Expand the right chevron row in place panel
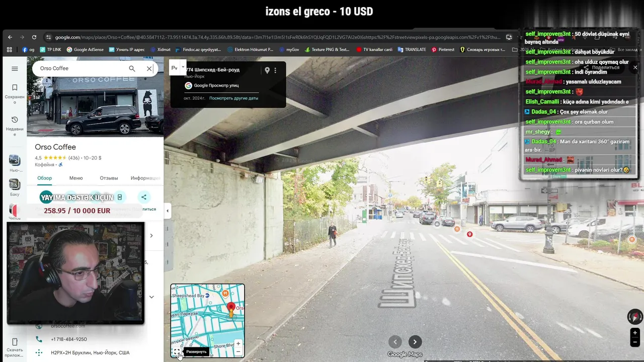The width and height of the screenshot is (644, 362). pos(151,235)
